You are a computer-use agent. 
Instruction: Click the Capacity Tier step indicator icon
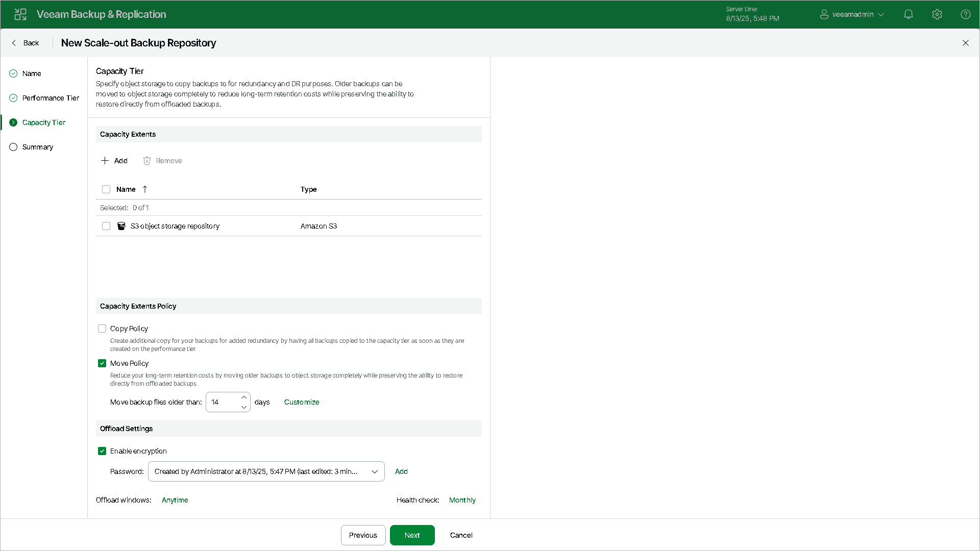tap(13, 122)
